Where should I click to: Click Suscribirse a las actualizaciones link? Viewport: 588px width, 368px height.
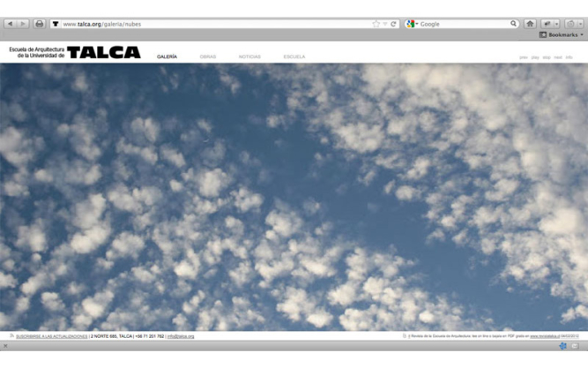pyautogui.click(x=51, y=336)
